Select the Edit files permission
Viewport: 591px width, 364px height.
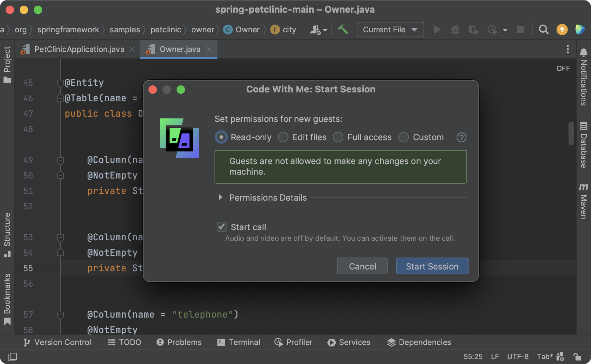click(x=283, y=137)
